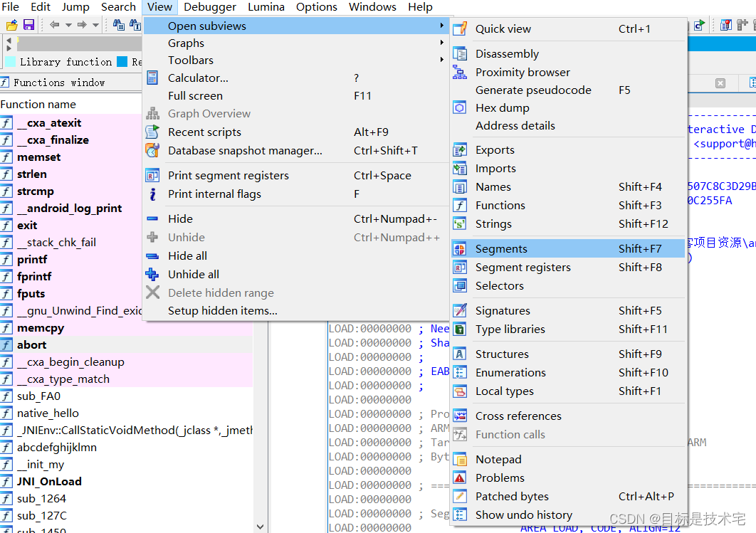The height and width of the screenshot is (533, 756).
Task: Click the Problems warning icon
Action: click(x=460, y=478)
